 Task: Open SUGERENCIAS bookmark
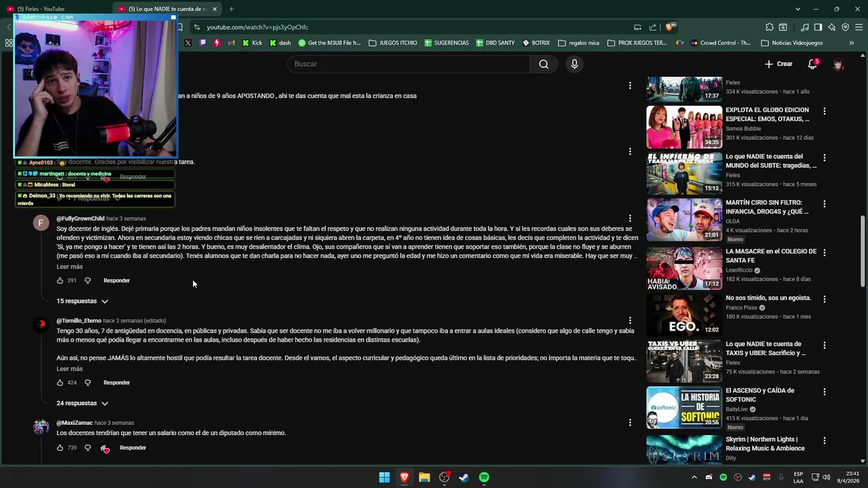[x=446, y=43]
